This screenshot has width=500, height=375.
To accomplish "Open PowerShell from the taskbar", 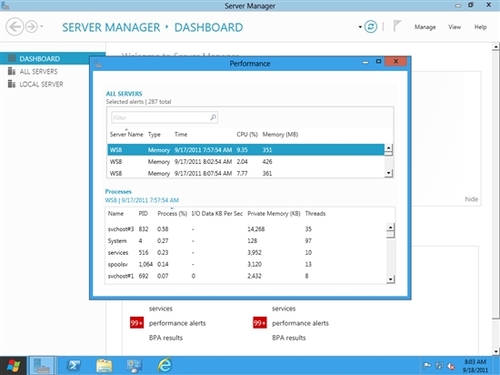I will (74, 366).
